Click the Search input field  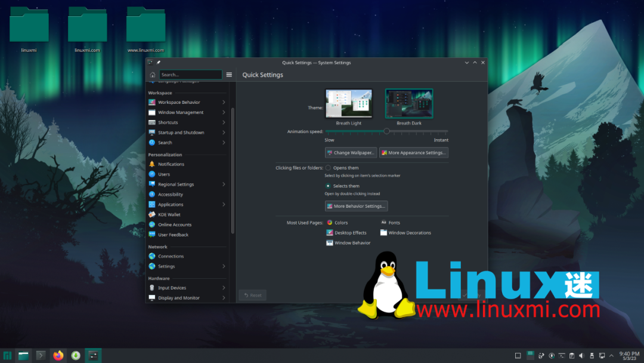coord(191,75)
